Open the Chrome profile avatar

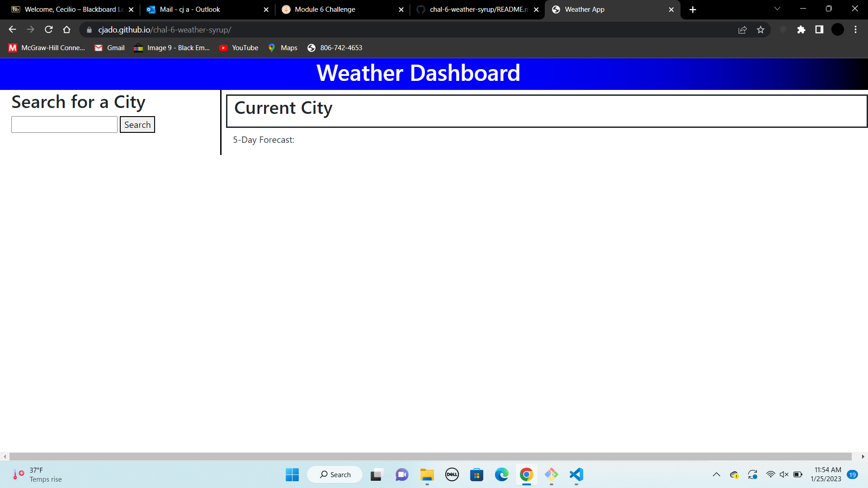pos(838,30)
